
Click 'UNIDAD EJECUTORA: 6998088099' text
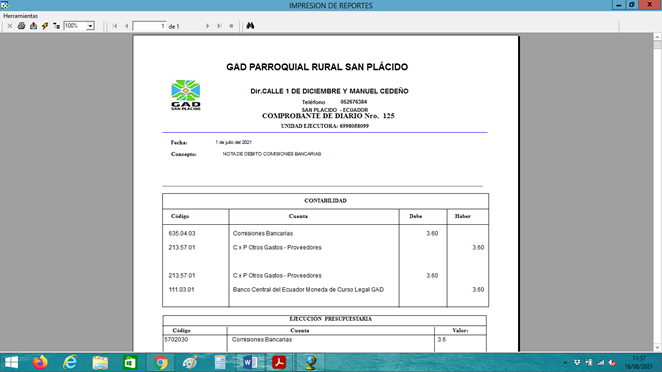point(325,126)
